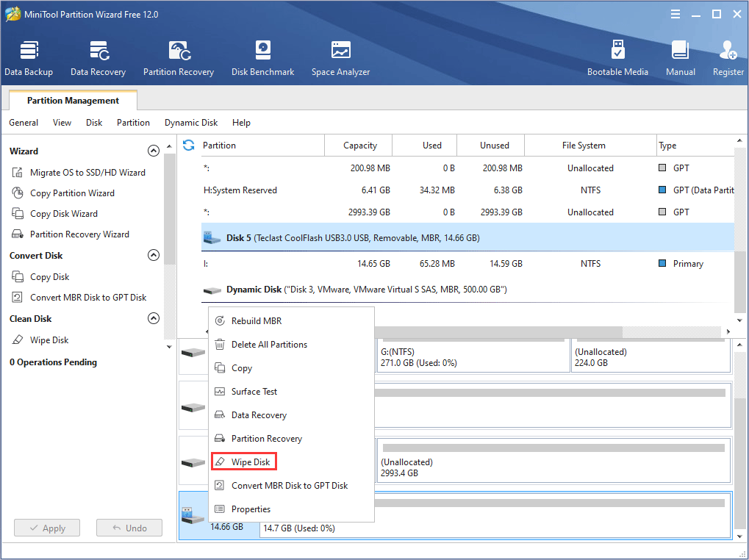Click the partition list scroll-down arrow

pos(739,320)
